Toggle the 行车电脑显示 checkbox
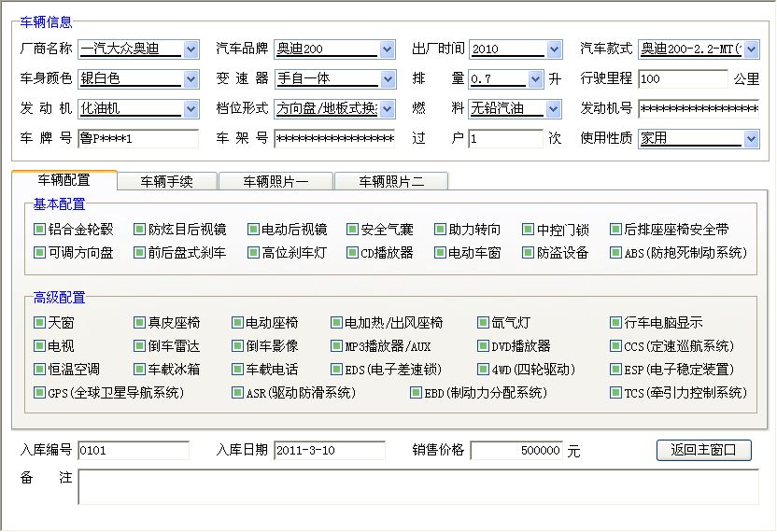The height and width of the screenshot is (532, 777). [x=615, y=323]
